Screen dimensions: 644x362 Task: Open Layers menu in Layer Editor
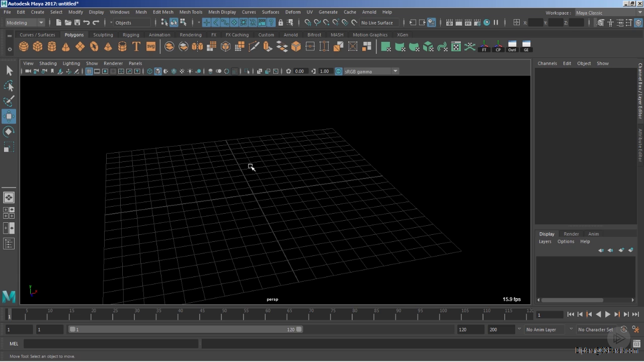pyautogui.click(x=545, y=241)
